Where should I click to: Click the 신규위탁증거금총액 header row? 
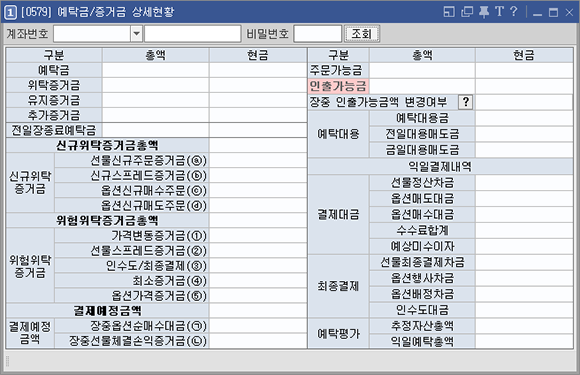click(107, 145)
